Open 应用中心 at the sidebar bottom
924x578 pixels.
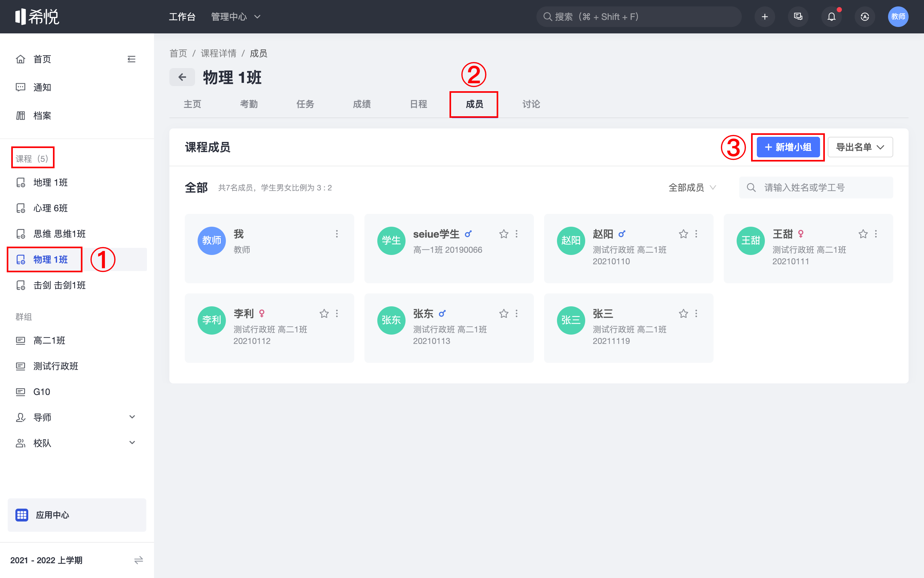pos(77,514)
